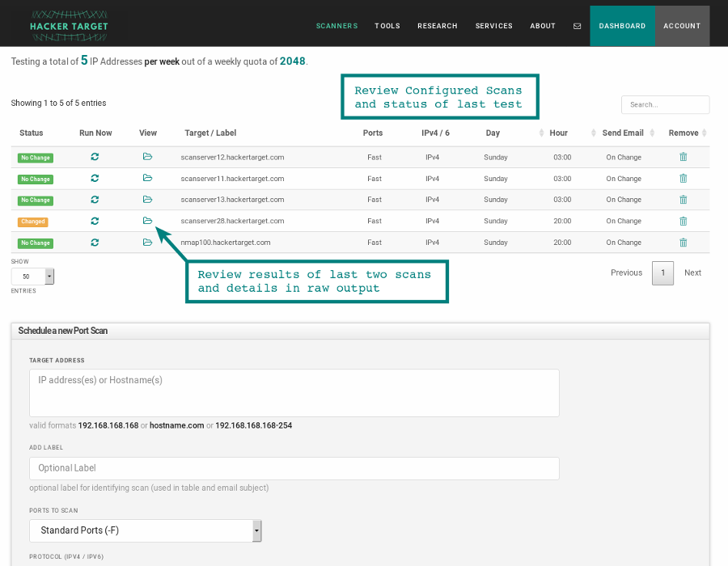Delete scanserver12.hackertarget.com scan with trash icon
The image size is (728, 566).
[x=684, y=157]
